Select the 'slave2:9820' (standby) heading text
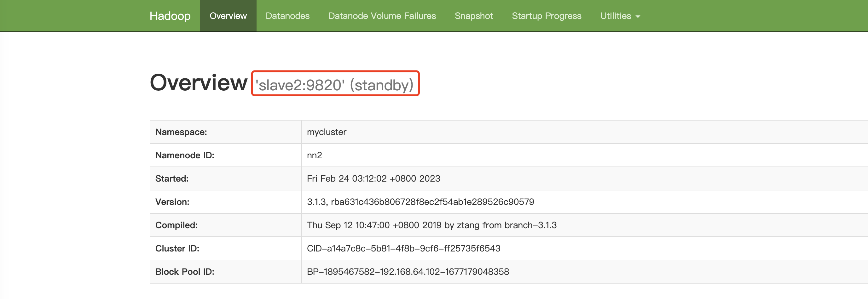Screen dimensions: 868x299 coord(334,85)
